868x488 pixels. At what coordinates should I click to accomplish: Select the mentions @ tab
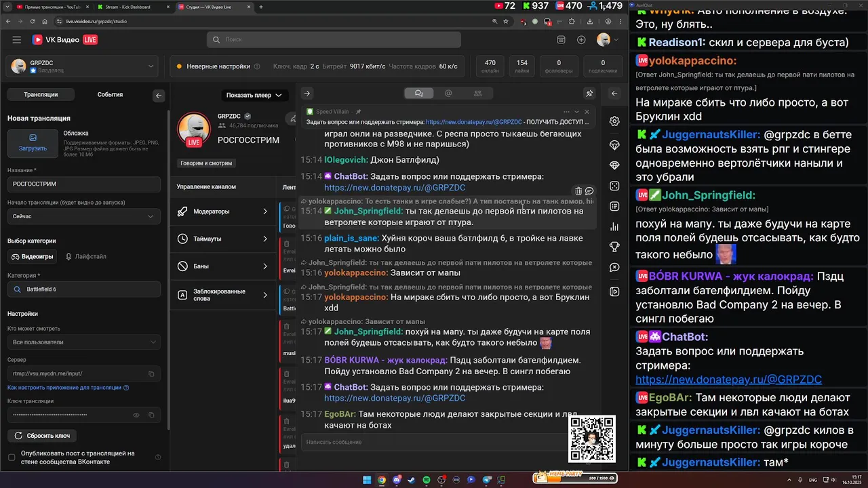coord(448,94)
